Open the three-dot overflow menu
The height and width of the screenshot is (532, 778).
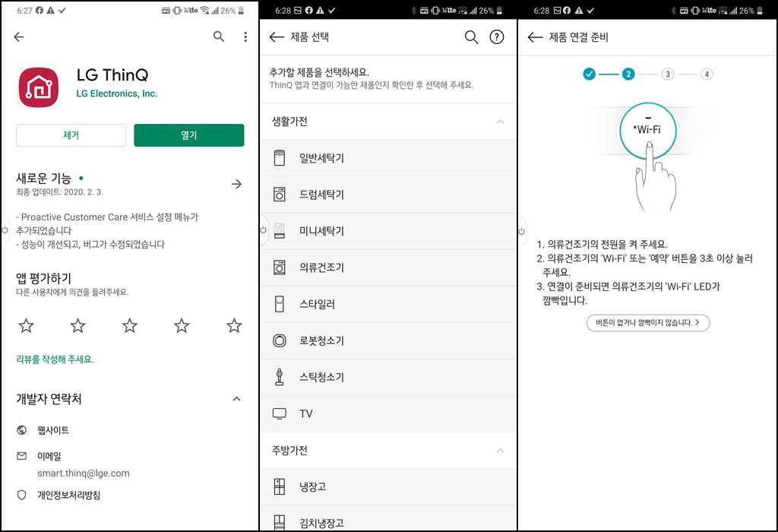245,36
